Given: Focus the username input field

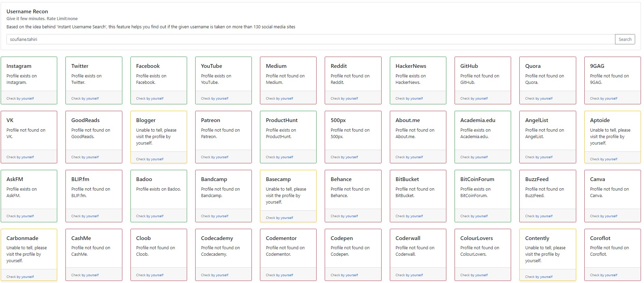Looking at the screenshot, I should 310,39.
